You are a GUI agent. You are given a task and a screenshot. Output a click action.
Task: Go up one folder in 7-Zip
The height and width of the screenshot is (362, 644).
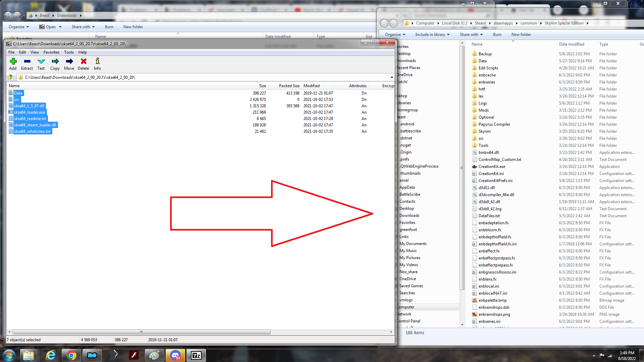coord(10,77)
